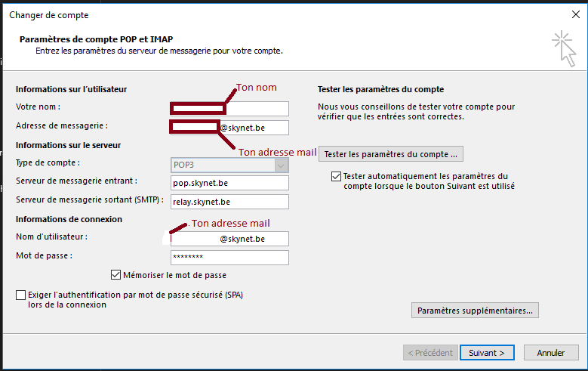
Task: Click the Mot de passe field
Action: (229, 258)
